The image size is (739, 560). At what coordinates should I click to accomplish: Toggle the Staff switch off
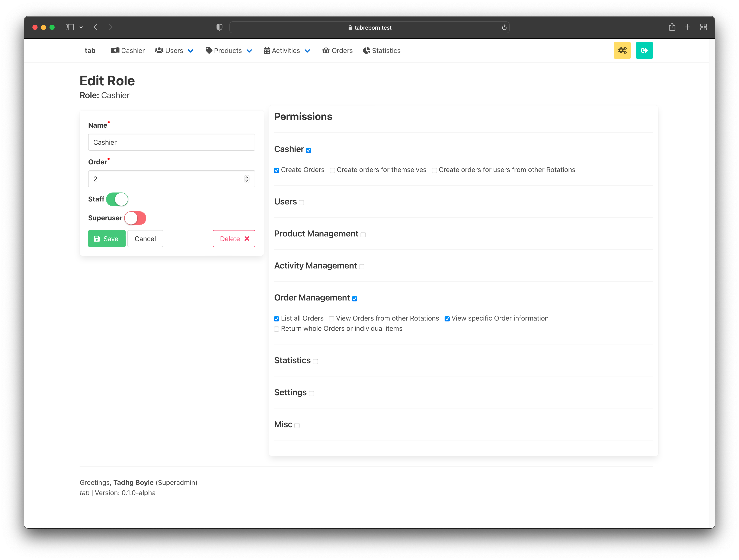117,199
